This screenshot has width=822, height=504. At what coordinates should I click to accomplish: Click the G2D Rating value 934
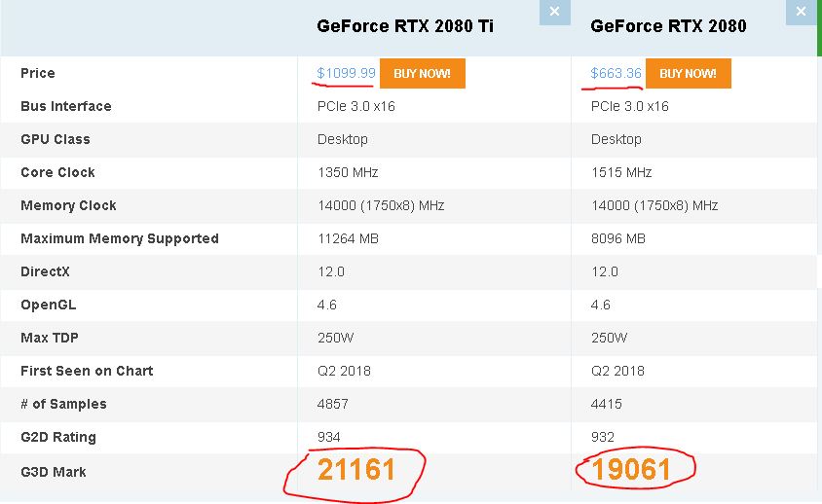pyautogui.click(x=328, y=437)
